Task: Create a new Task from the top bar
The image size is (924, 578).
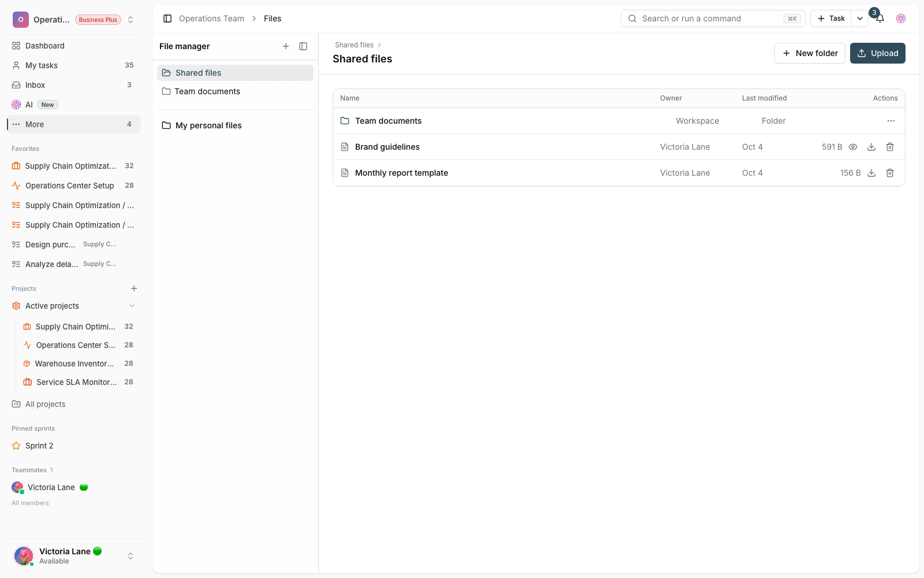Action: pos(831,18)
